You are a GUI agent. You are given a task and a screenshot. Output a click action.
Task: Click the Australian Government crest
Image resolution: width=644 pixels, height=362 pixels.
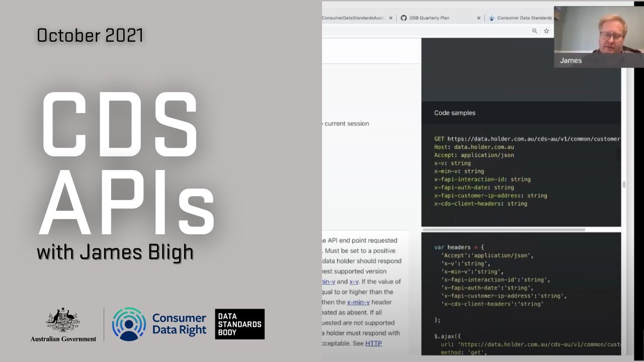coord(63,324)
